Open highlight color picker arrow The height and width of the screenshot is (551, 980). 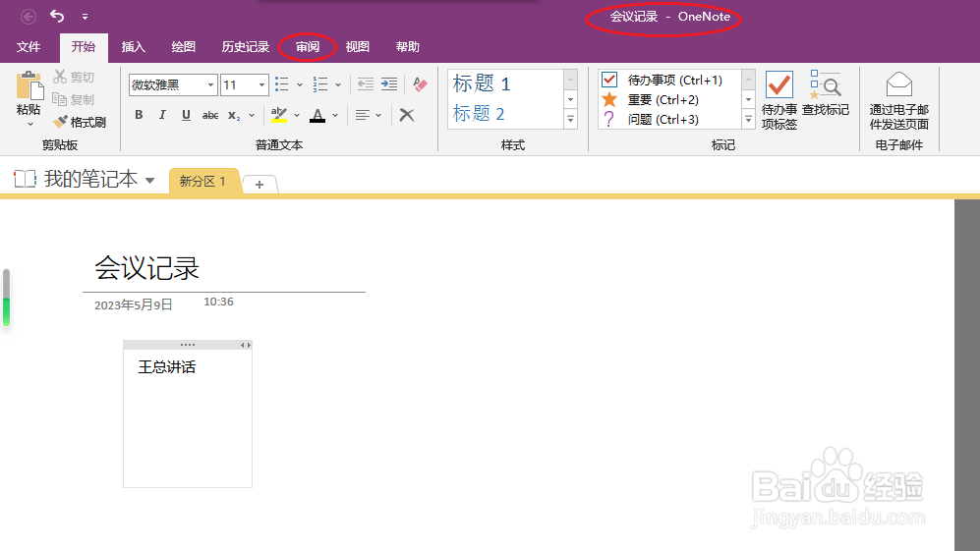tap(297, 116)
